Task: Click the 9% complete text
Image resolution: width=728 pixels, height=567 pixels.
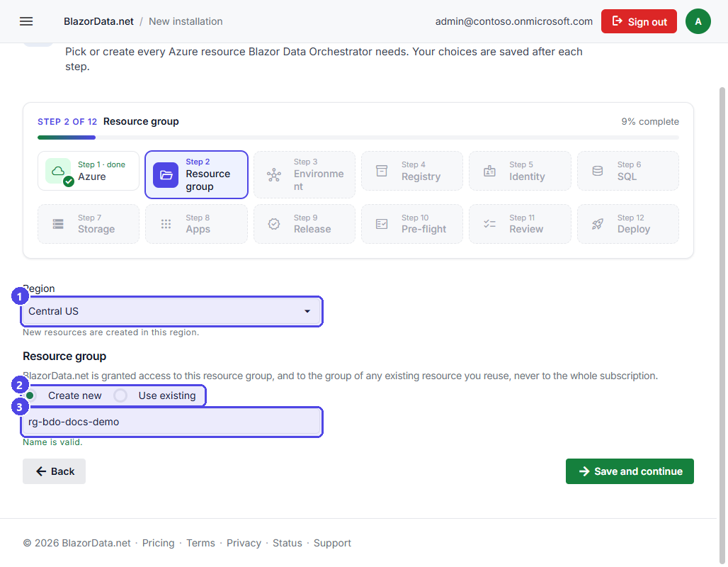Action: point(650,122)
